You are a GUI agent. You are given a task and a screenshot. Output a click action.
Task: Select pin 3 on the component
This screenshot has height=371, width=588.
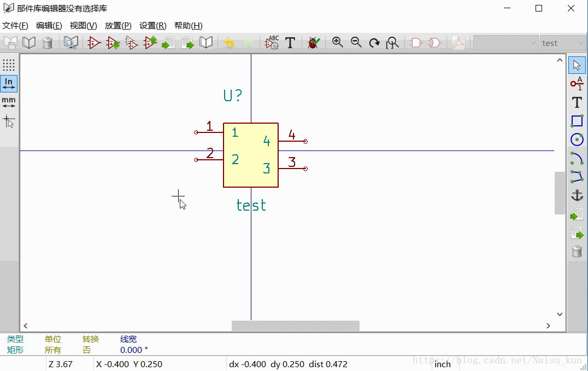[293, 169]
